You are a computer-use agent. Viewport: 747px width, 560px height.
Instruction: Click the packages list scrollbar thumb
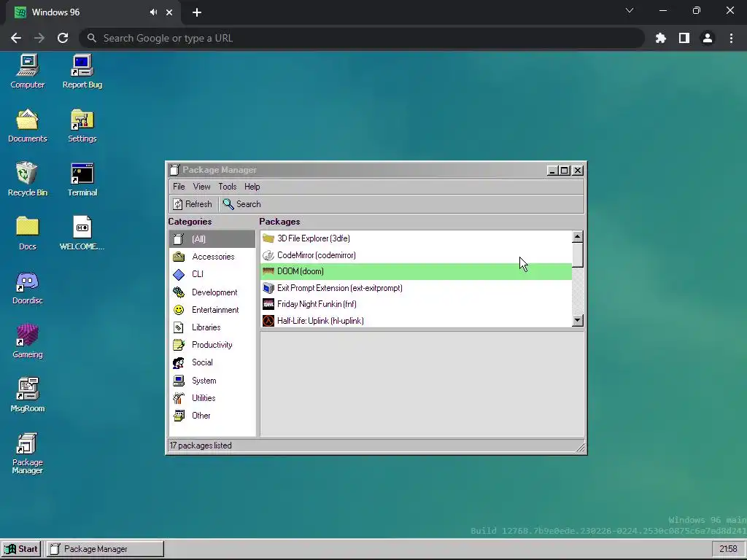pos(578,254)
